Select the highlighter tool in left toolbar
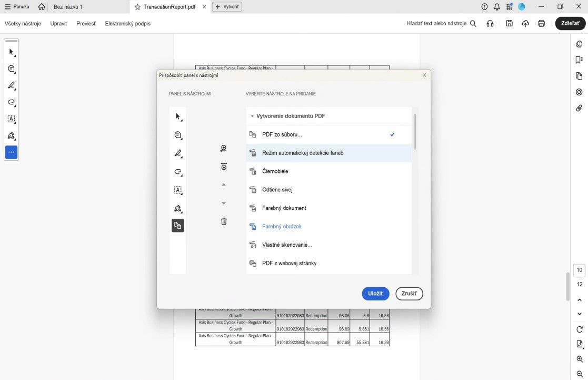 [11, 85]
